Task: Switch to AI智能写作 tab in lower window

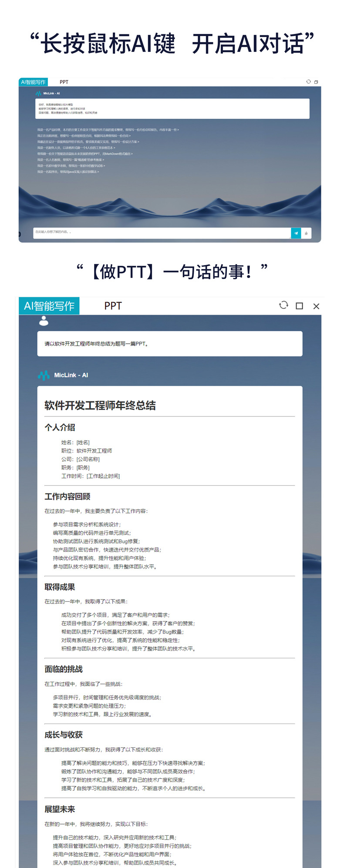Action: coord(49,306)
